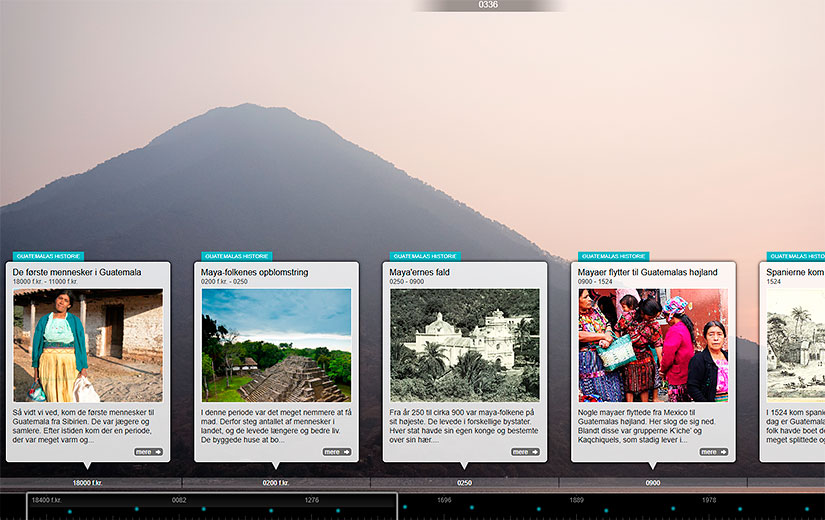Open title 'Maya'ernes fald'
Image resolution: width=825 pixels, height=520 pixels.
click(419, 272)
